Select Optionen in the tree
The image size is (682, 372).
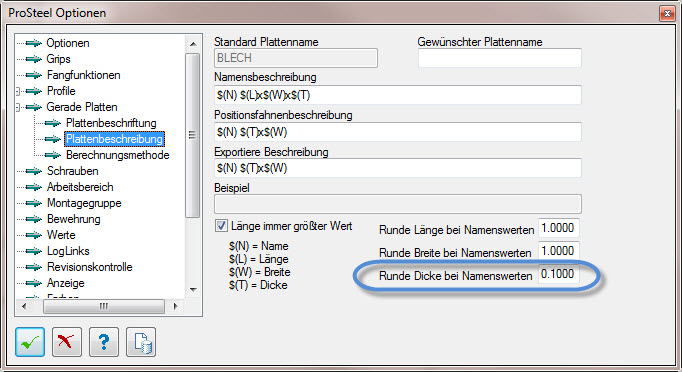point(68,43)
